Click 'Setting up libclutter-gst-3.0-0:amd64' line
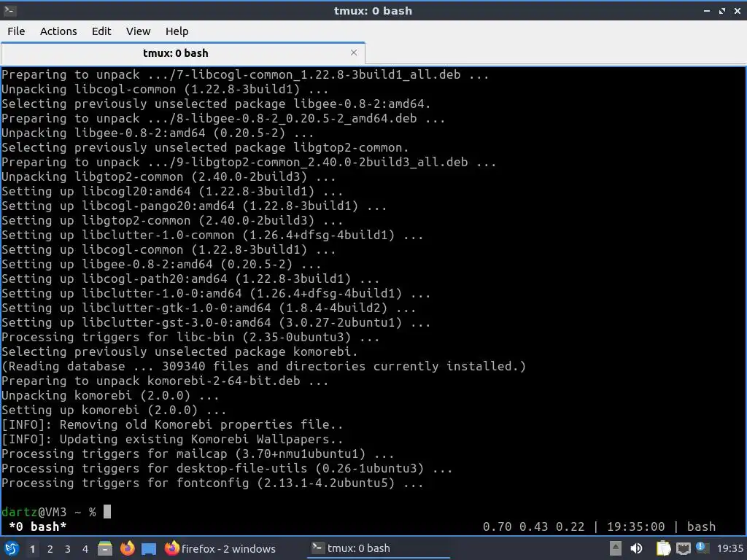The image size is (747, 560). 216,322
